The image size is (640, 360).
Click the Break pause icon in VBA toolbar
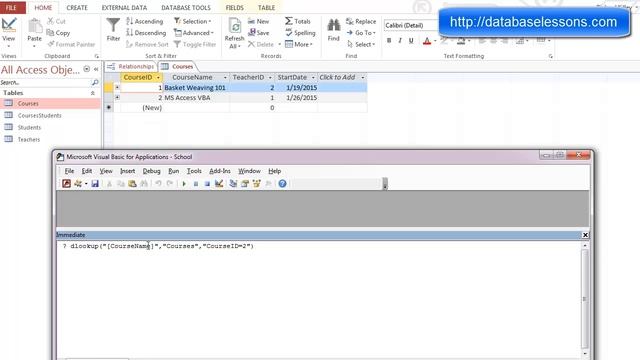point(196,184)
